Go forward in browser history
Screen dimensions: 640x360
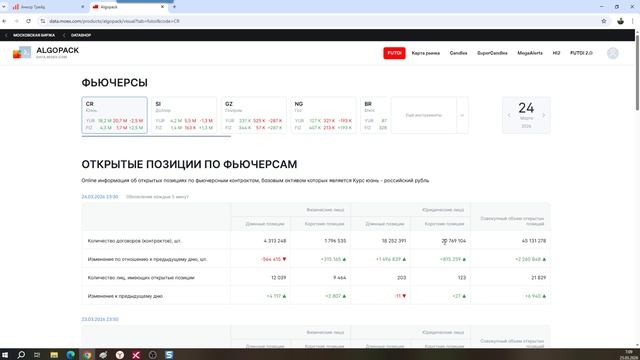16,21
